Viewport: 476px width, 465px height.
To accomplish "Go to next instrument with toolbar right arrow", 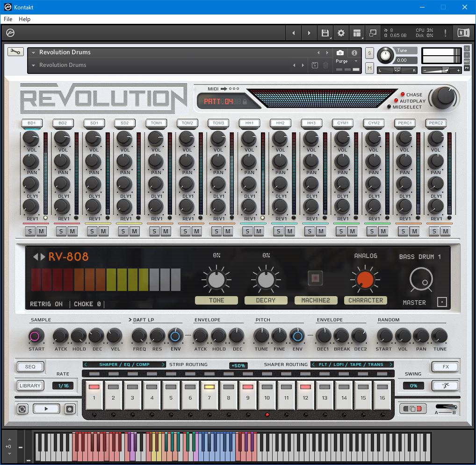I will (309, 33).
